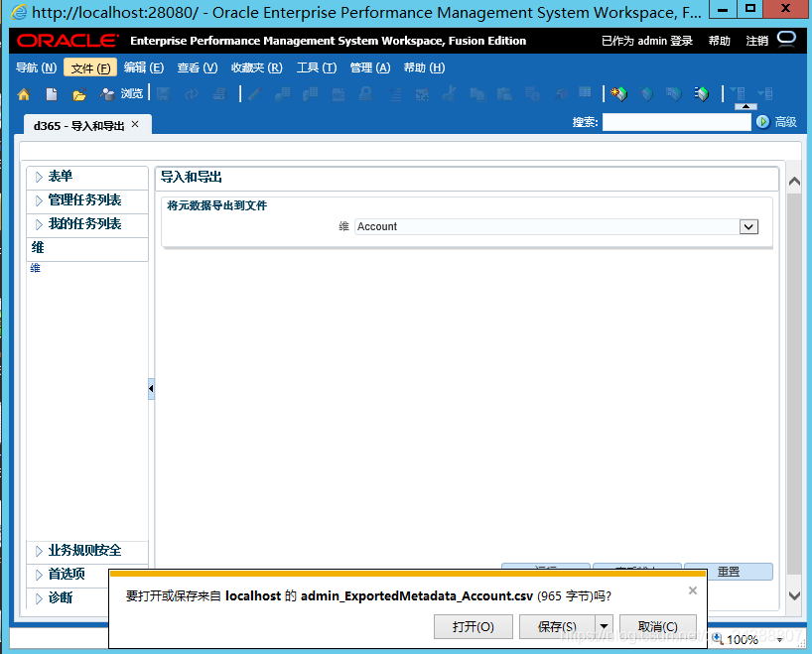Open the 编辑 (E) menu

click(x=144, y=67)
